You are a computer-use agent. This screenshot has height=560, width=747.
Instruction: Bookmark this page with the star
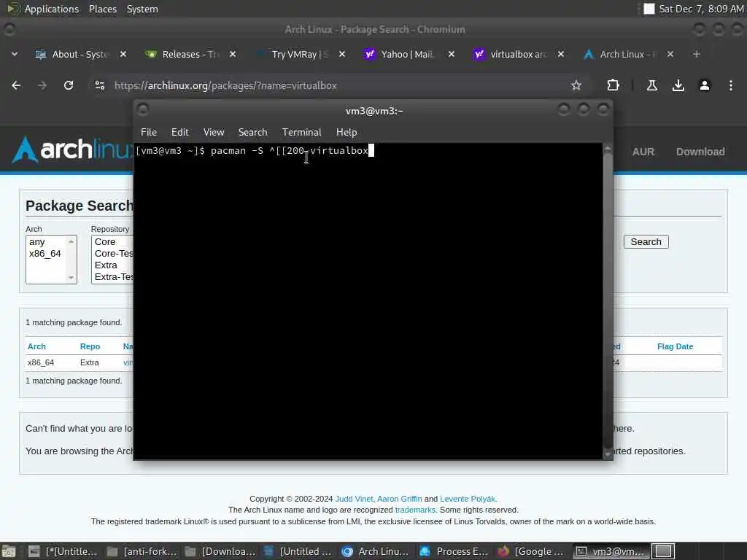pos(576,85)
